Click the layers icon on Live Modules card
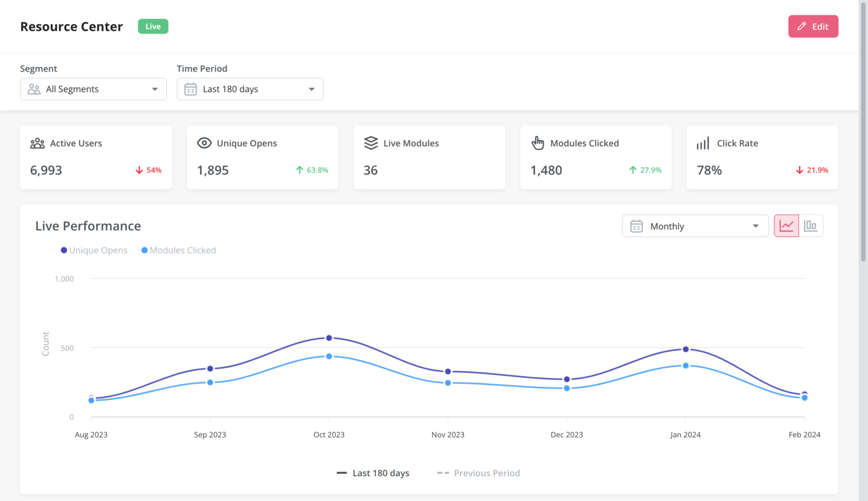Image resolution: width=868 pixels, height=501 pixels. (371, 143)
